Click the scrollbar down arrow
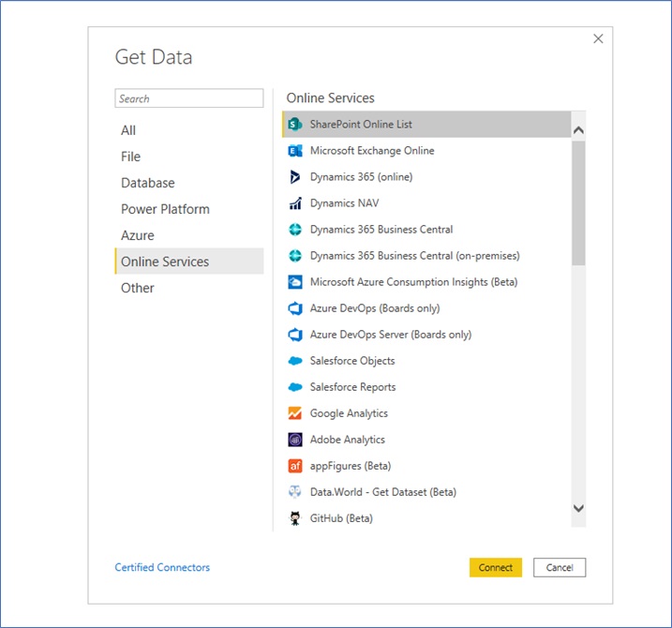Viewport: 672px width, 628px height. (x=578, y=508)
